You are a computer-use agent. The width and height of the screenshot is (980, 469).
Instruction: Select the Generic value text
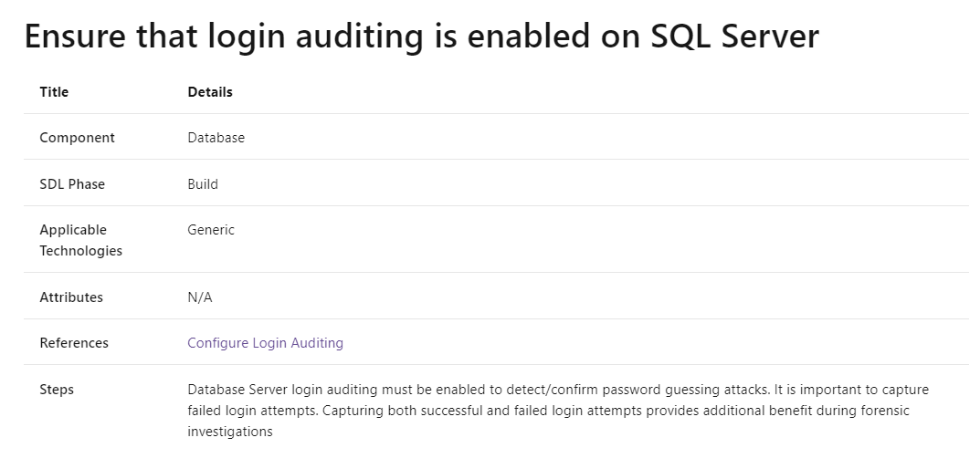click(211, 230)
